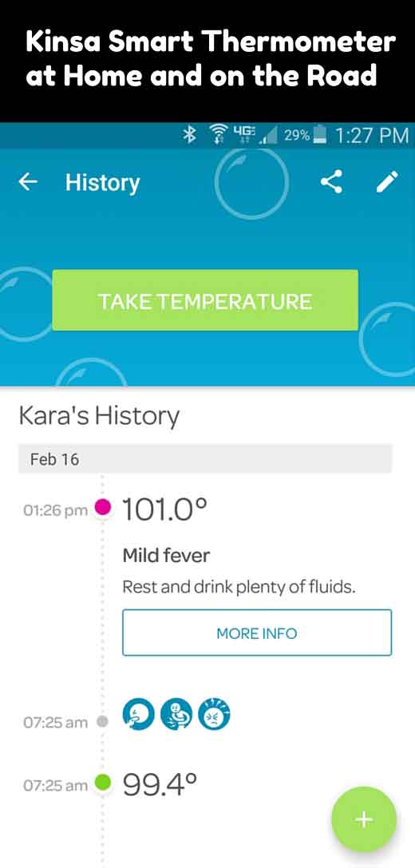Select the green 07:25 am timeline dot
The image size is (415, 868).
[x=103, y=783]
